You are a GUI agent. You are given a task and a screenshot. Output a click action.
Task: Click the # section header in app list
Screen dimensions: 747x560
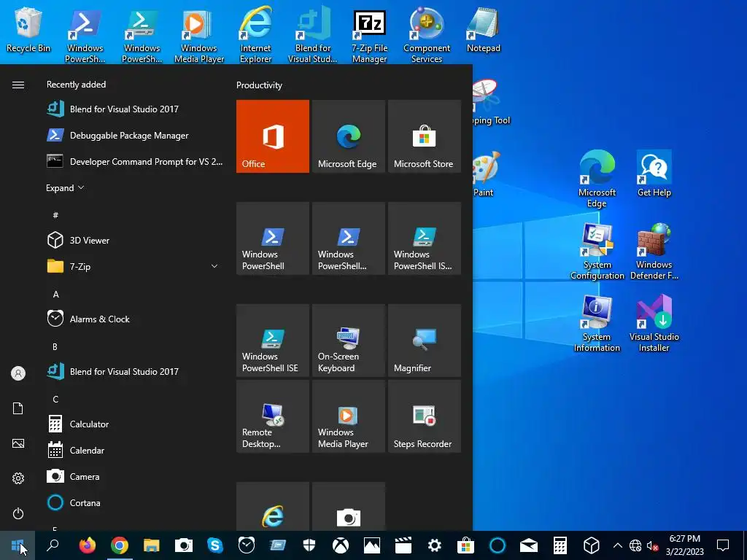(x=55, y=215)
